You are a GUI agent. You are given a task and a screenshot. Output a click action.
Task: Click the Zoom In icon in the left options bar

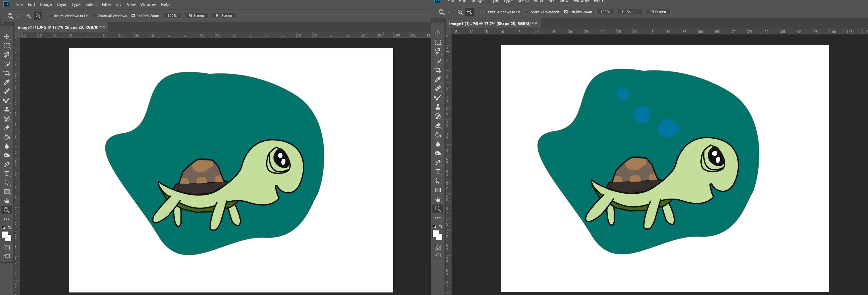pos(29,16)
